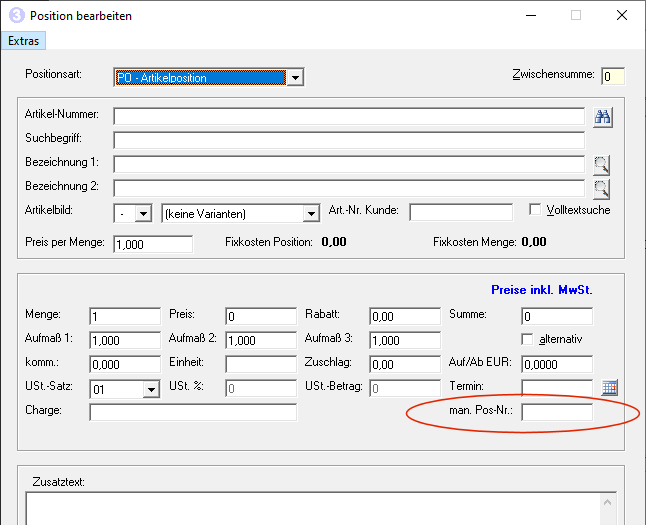Click the magnifier icon next to Bezeichnung 1
This screenshot has height=525, width=646.
tap(602, 165)
